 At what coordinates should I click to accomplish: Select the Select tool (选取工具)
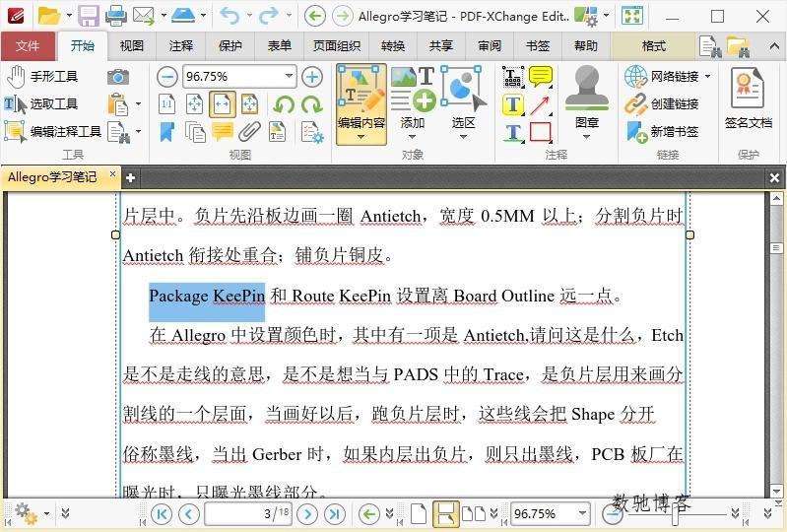tap(41, 103)
